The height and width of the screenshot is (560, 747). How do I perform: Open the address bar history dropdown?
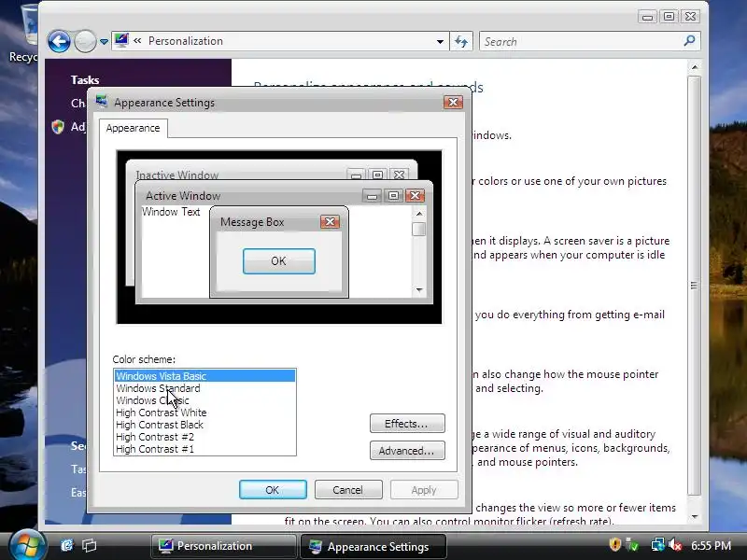pos(440,41)
